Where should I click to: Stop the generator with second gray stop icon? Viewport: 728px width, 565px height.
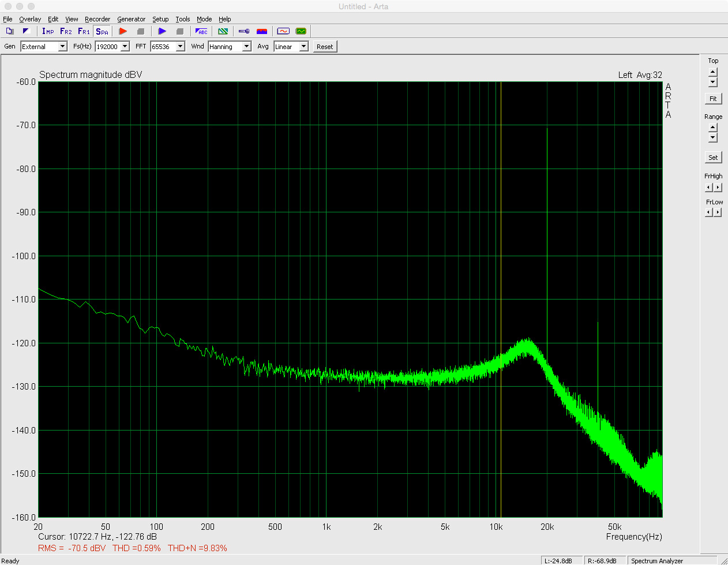coord(179,31)
